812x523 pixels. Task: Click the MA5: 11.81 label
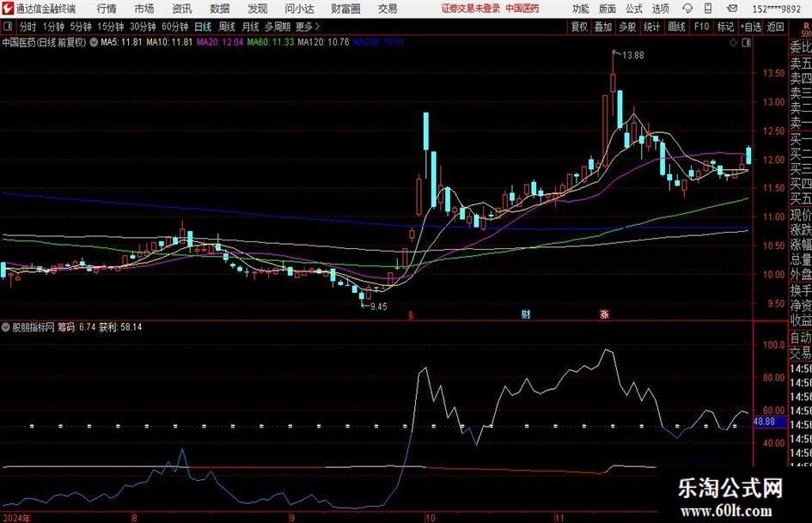[x=121, y=42]
